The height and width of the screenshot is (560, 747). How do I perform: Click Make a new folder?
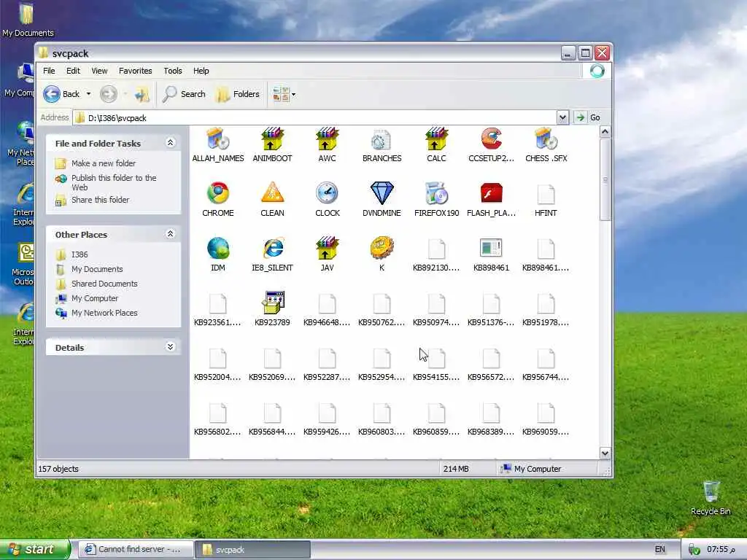click(104, 163)
